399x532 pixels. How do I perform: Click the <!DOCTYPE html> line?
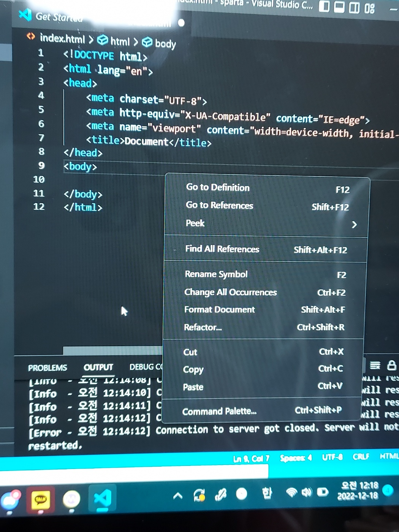click(105, 56)
